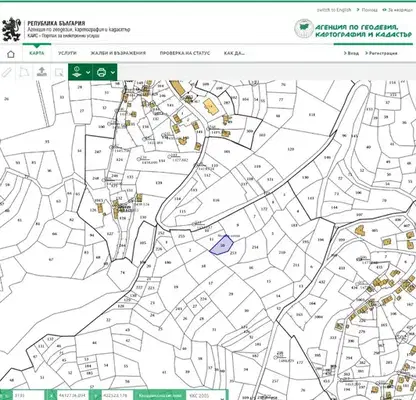Expand the layers tool dropdown arrow
Image resolution: width=416 pixels, height=400 pixels.
88,72
